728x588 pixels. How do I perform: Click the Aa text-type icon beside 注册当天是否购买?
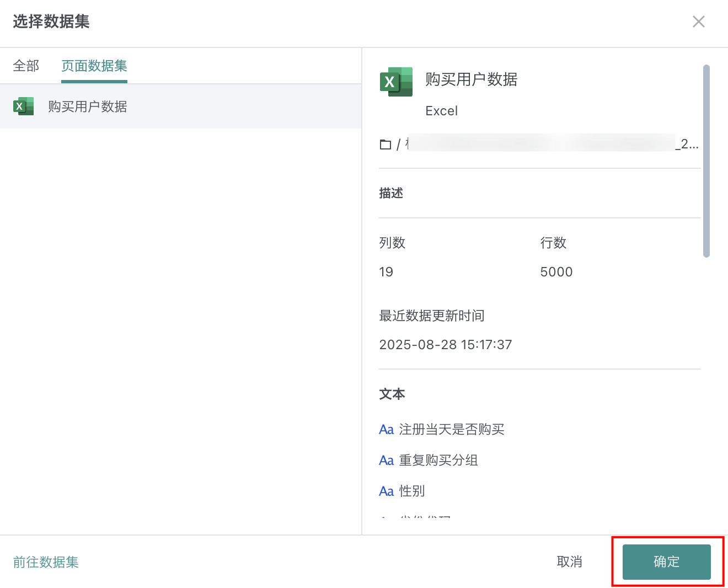coord(386,430)
